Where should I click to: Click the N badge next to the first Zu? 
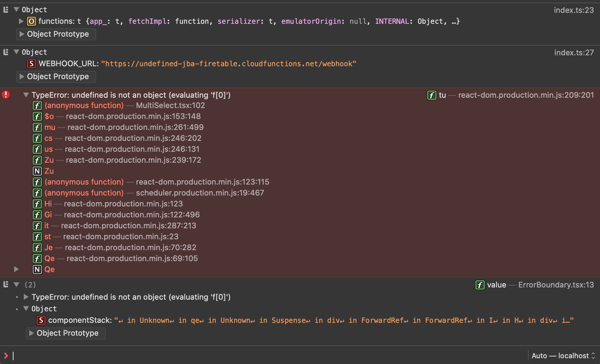coord(37,171)
